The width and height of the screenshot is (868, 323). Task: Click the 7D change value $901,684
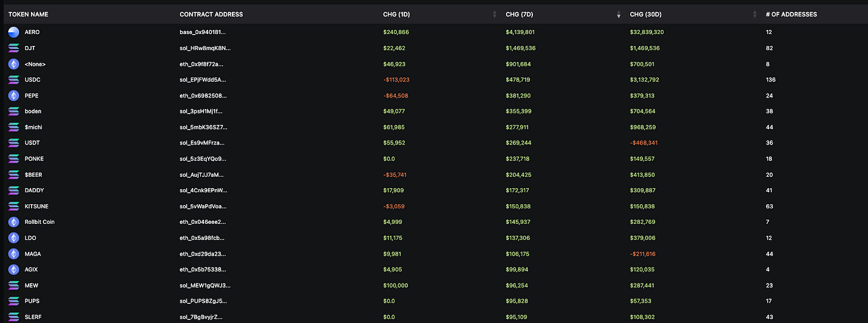coord(519,64)
